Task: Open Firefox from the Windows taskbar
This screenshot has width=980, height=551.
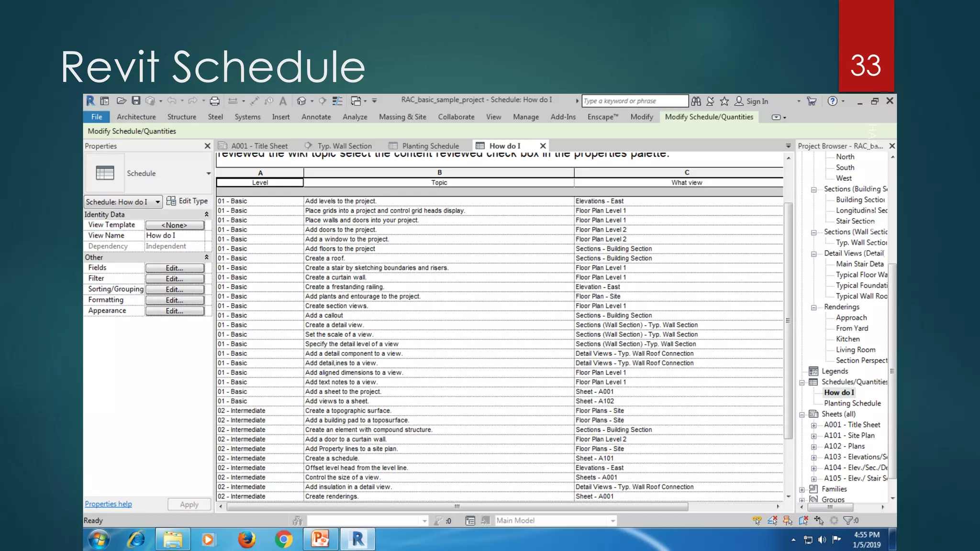Action: point(247,540)
